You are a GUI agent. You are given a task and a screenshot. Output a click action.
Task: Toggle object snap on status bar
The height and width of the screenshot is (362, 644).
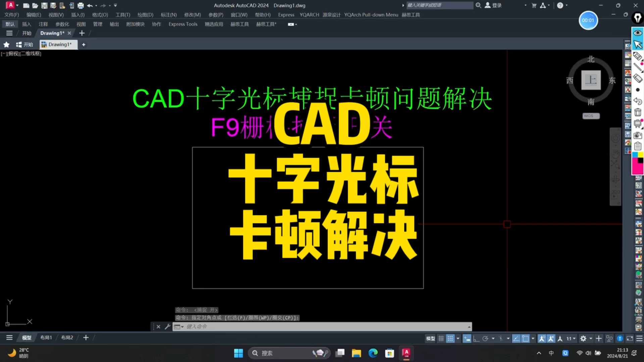point(525,339)
